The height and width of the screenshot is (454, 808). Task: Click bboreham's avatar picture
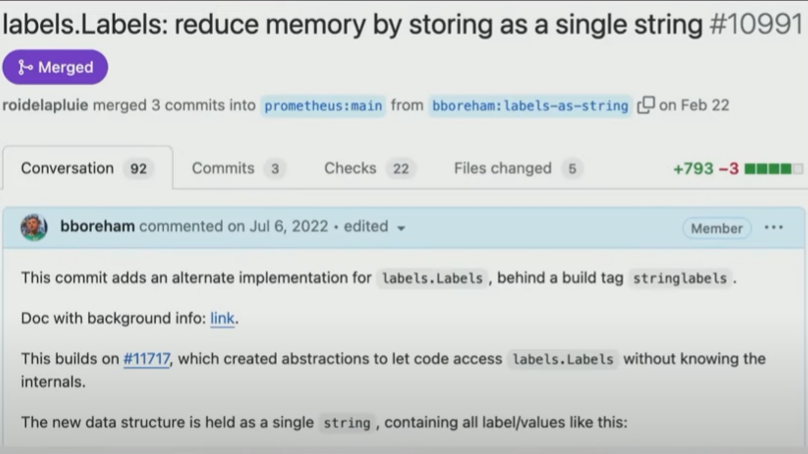click(x=34, y=227)
